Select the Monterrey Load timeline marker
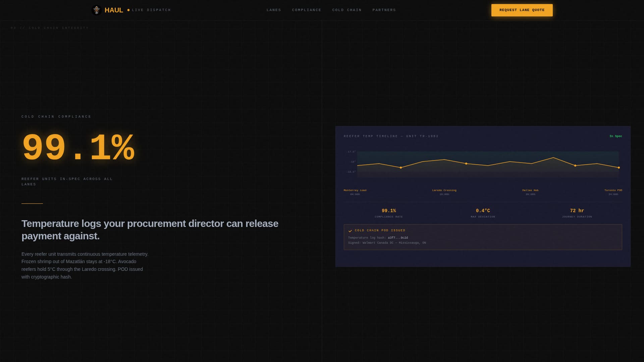 pos(355,192)
